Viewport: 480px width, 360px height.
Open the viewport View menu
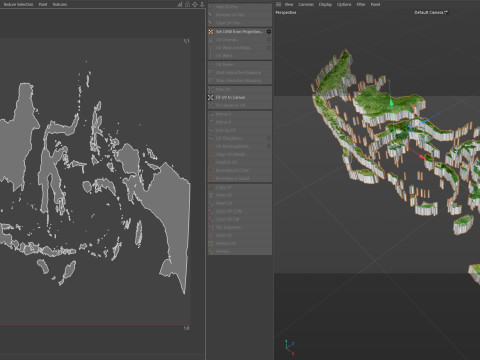[289, 4]
